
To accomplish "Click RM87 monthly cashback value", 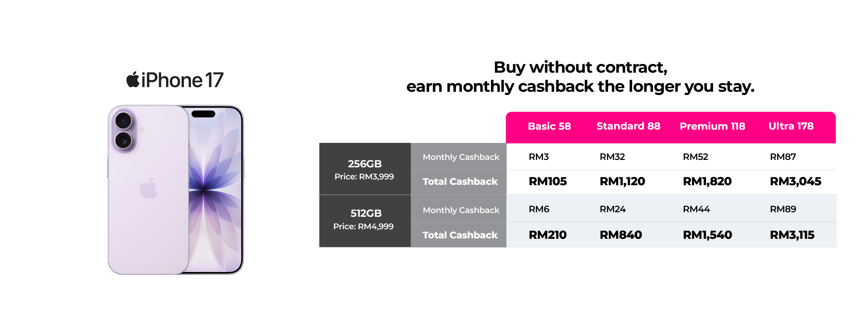I will pyautogui.click(x=783, y=157).
